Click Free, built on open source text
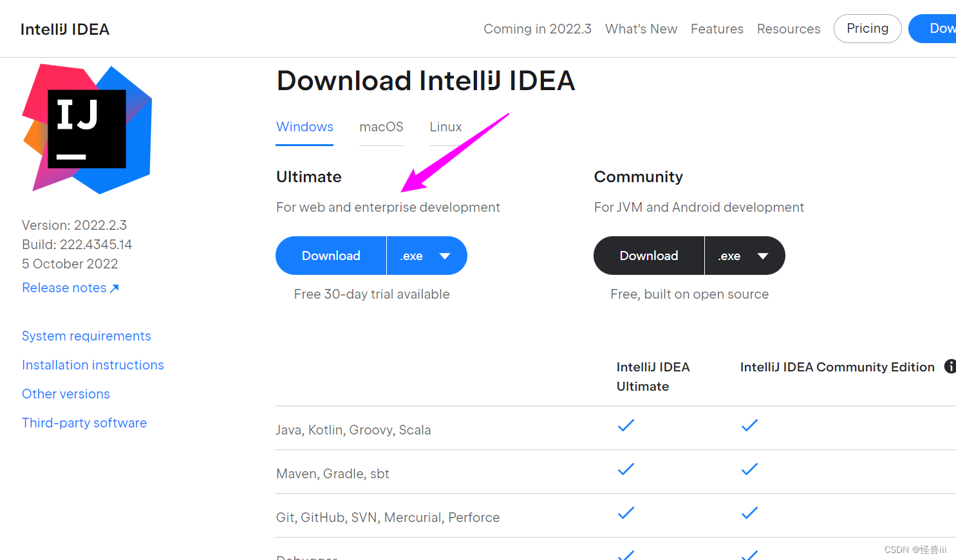Image resolution: width=956 pixels, height=560 pixels. point(689,294)
